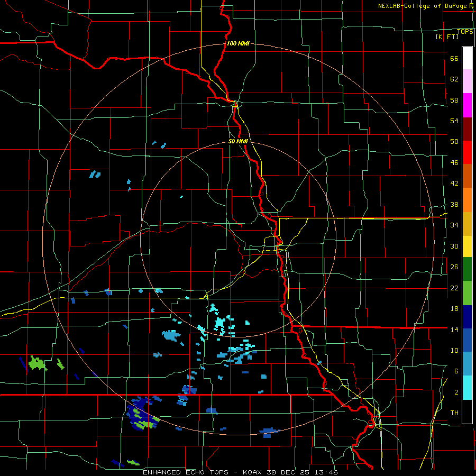Click the TOPS legend heading
This screenshot has width=476, height=476.
(465, 32)
